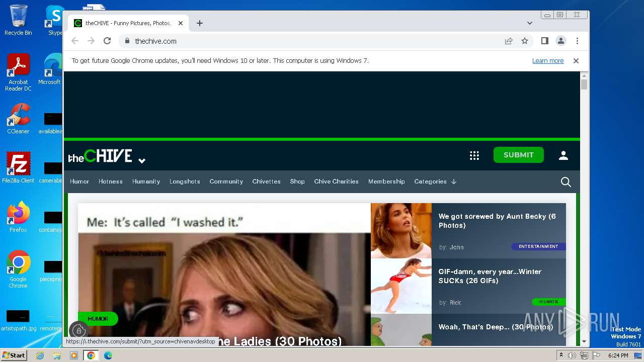Open the tab search chevron
The height and width of the screenshot is (362, 644).
(530, 23)
